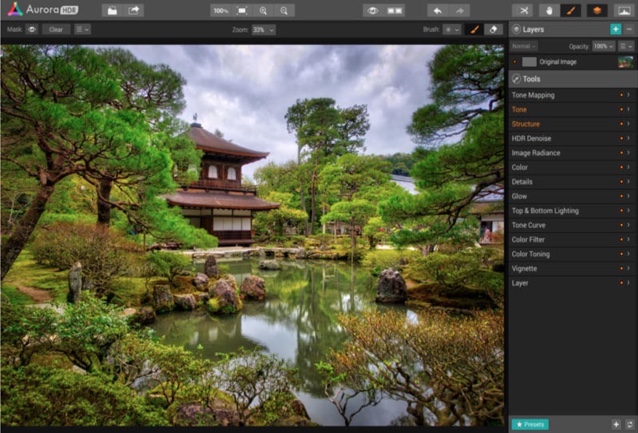The image size is (638, 433).
Task: Click the Clear mask button
Action: point(56,29)
